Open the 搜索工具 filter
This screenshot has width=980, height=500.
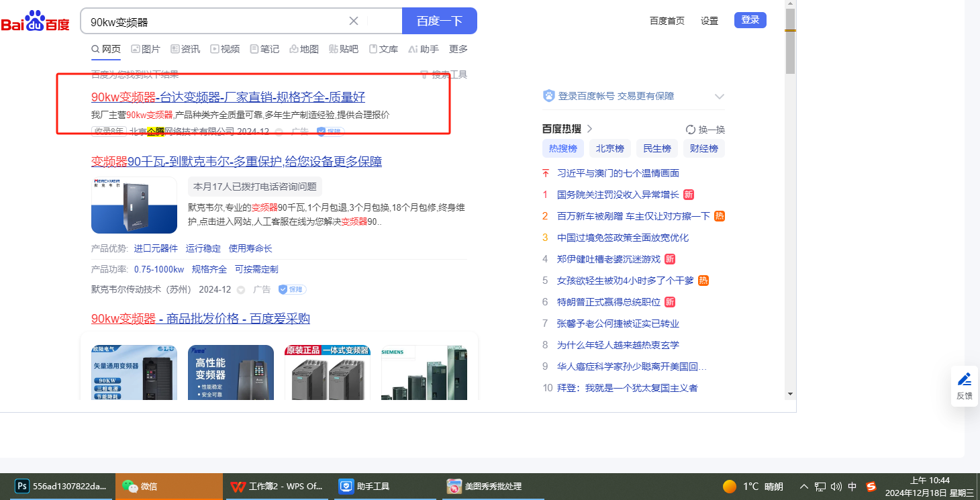tap(444, 74)
